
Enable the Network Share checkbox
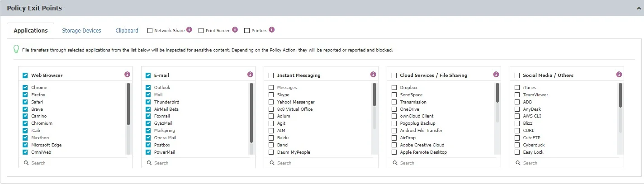click(x=150, y=31)
